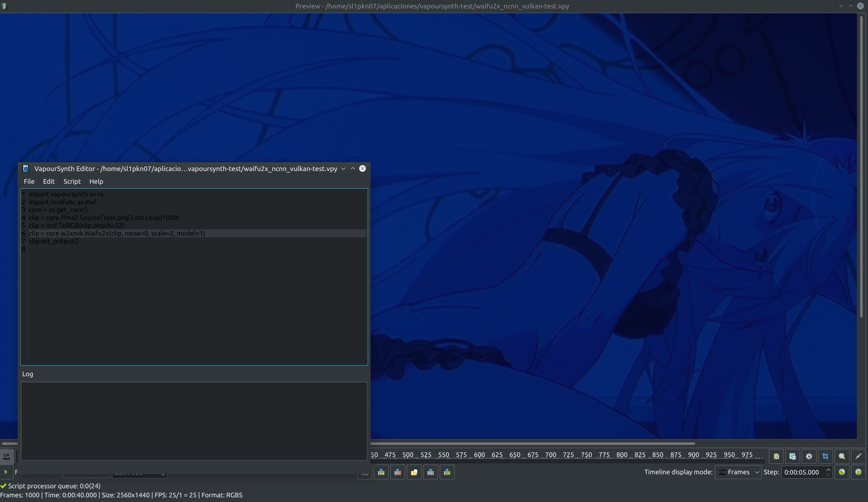Open the preview settings gear icon
Viewport: 868px width, 502px height.
809,456
